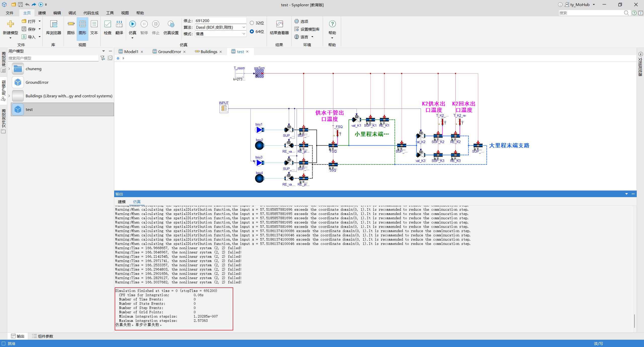Click the 设置模型库 button
Image resolution: width=644 pixels, height=347 pixels.
pos(307,29)
